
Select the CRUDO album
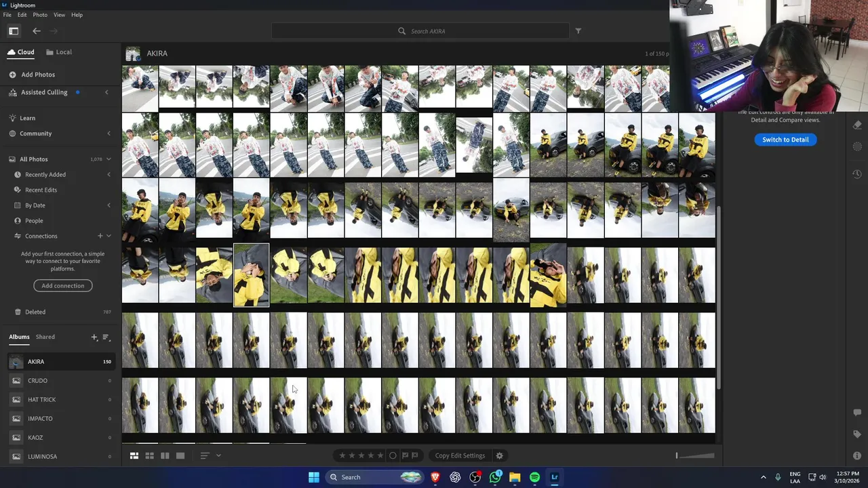click(60, 381)
